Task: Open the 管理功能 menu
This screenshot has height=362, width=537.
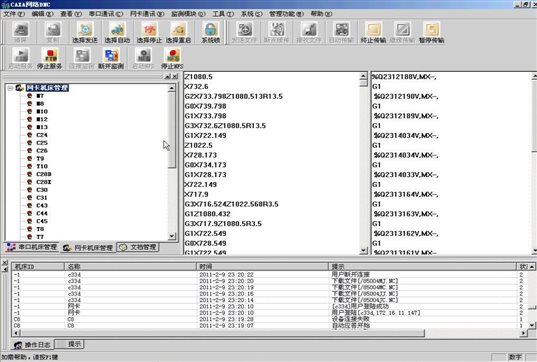Action: 286,14
